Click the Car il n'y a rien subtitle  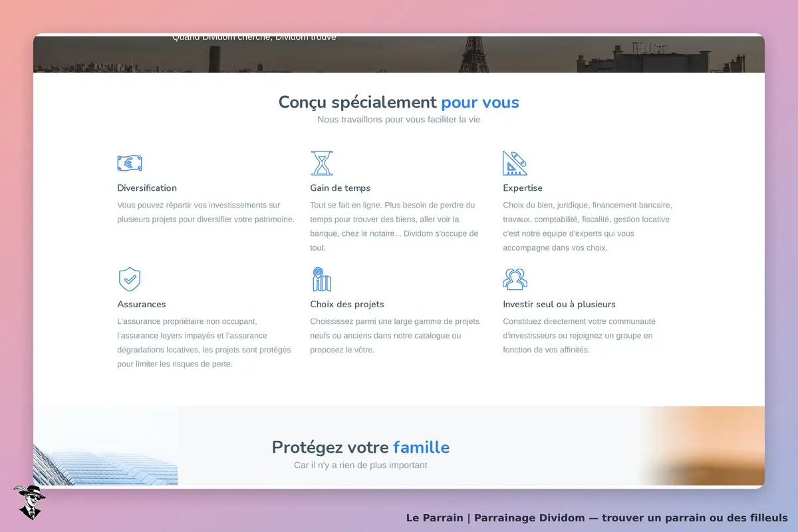pyautogui.click(x=361, y=465)
